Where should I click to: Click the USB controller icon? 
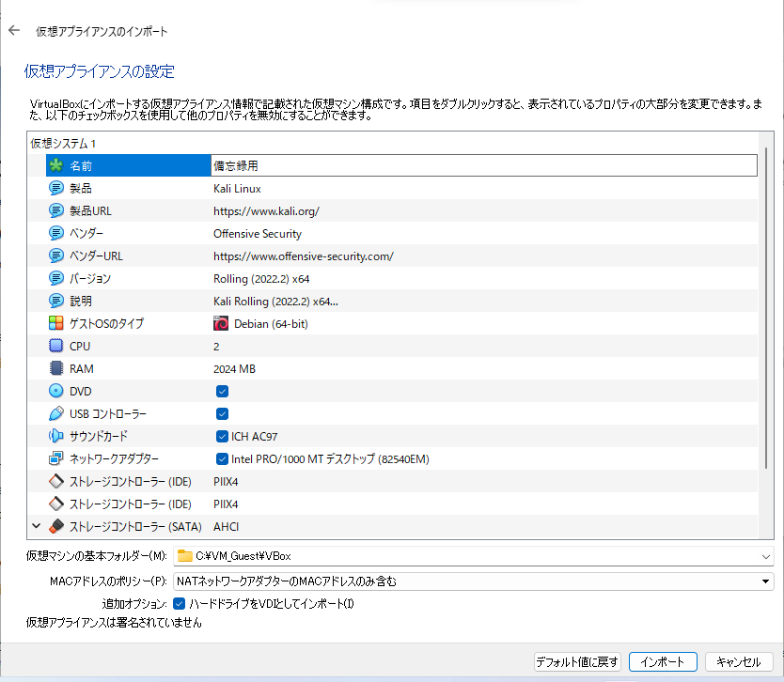[x=56, y=413]
